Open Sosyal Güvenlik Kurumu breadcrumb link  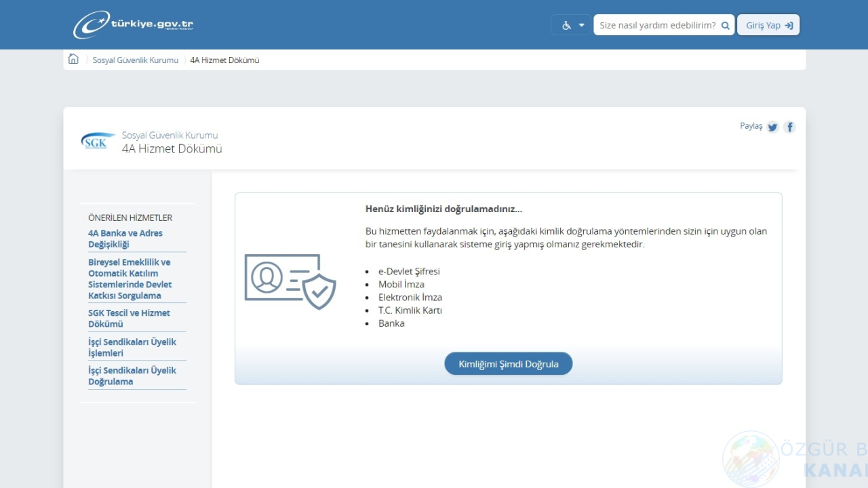[136, 60]
